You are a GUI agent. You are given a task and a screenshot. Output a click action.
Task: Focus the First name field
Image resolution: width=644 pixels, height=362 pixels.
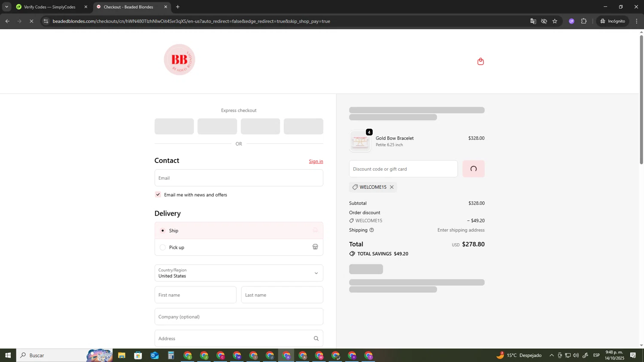click(x=195, y=295)
